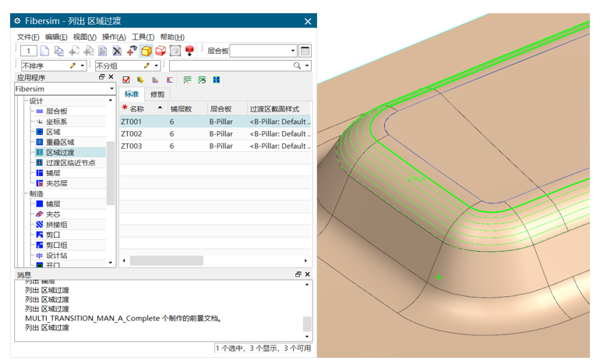
Task: Switch to the 修剪 tab
Action: [x=157, y=94]
